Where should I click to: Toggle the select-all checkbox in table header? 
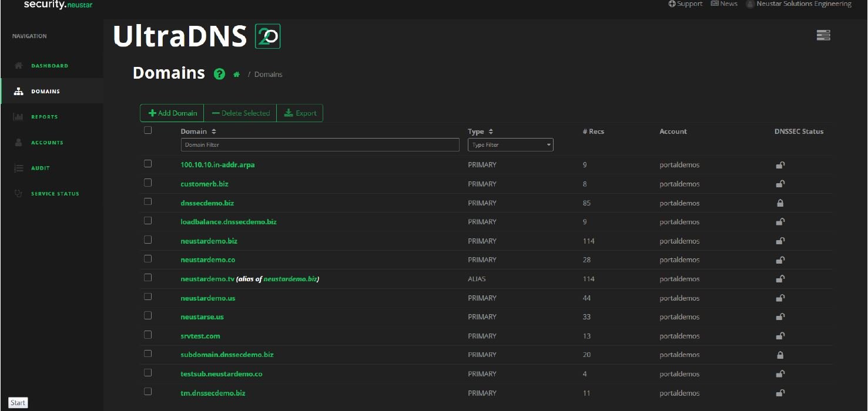click(148, 130)
